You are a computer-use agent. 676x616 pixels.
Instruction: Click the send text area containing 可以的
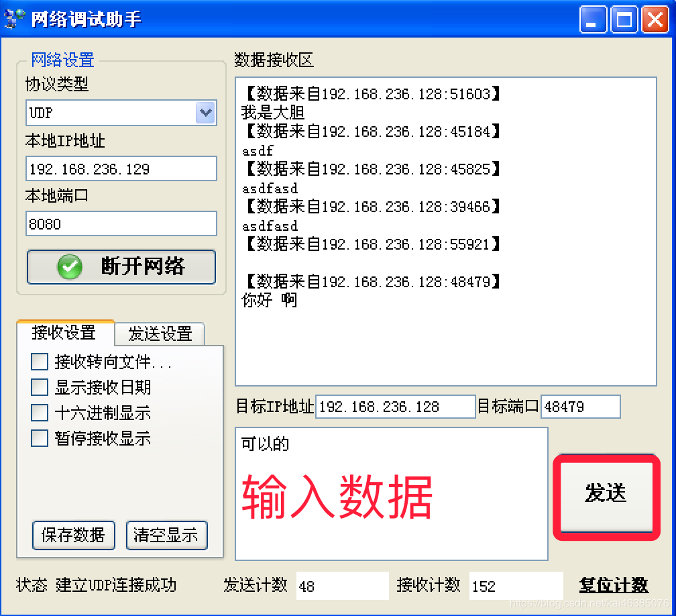point(392,494)
